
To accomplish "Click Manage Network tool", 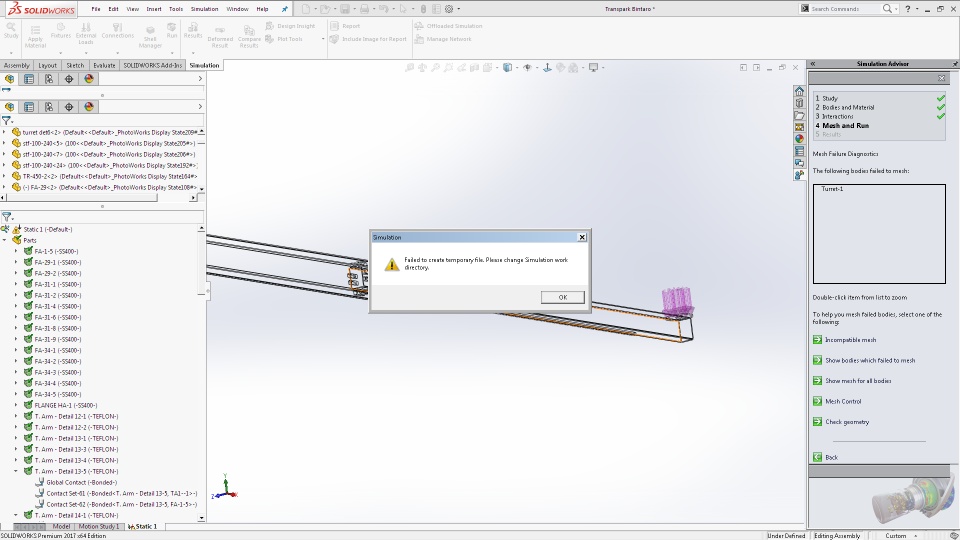I will [x=443, y=39].
